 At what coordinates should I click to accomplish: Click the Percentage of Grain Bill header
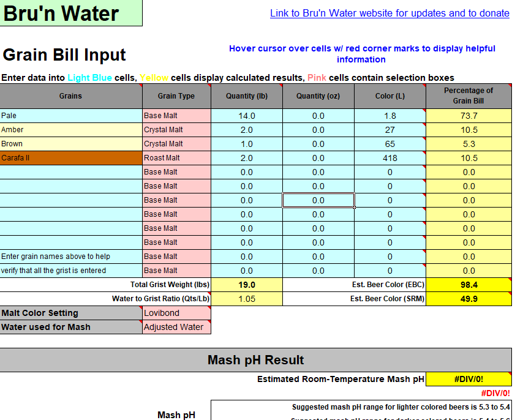(468, 96)
